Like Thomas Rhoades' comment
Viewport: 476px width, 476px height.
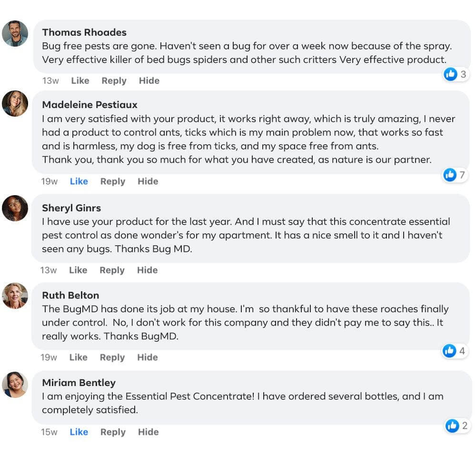[x=80, y=81]
